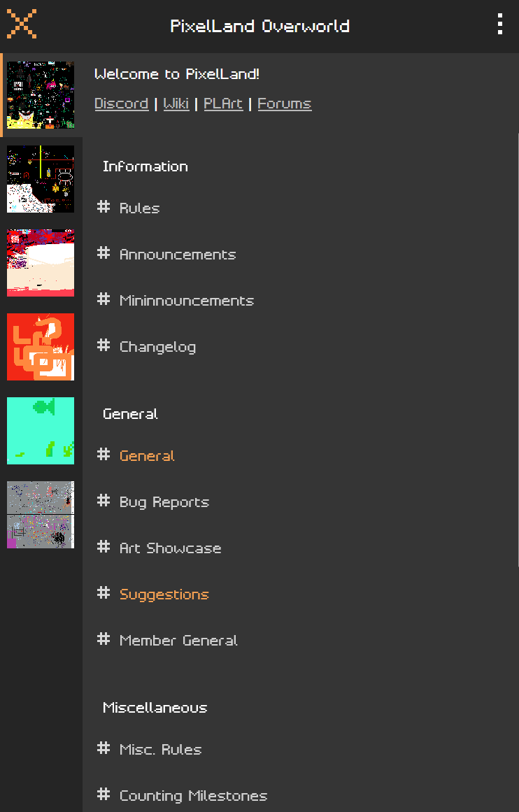Click the scrollbar on the channel list
This screenshot has height=812, width=519.
[517, 352]
